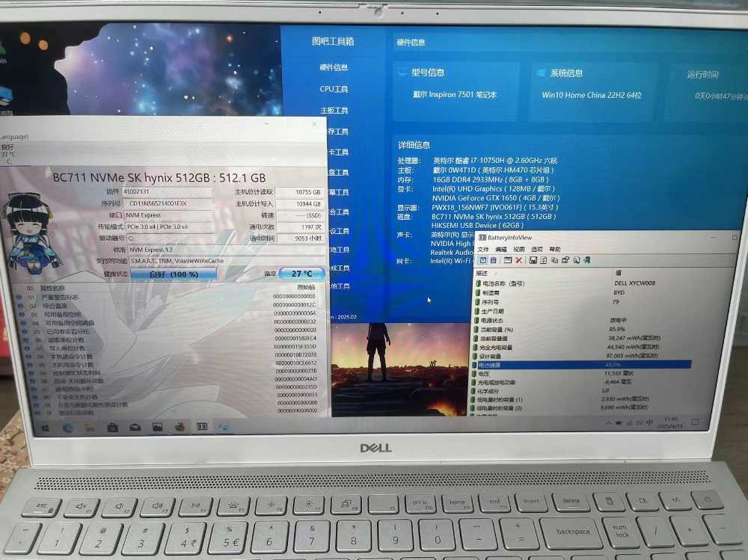
Task: Click the DELL XYCW008 value cell
Action: [634, 283]
